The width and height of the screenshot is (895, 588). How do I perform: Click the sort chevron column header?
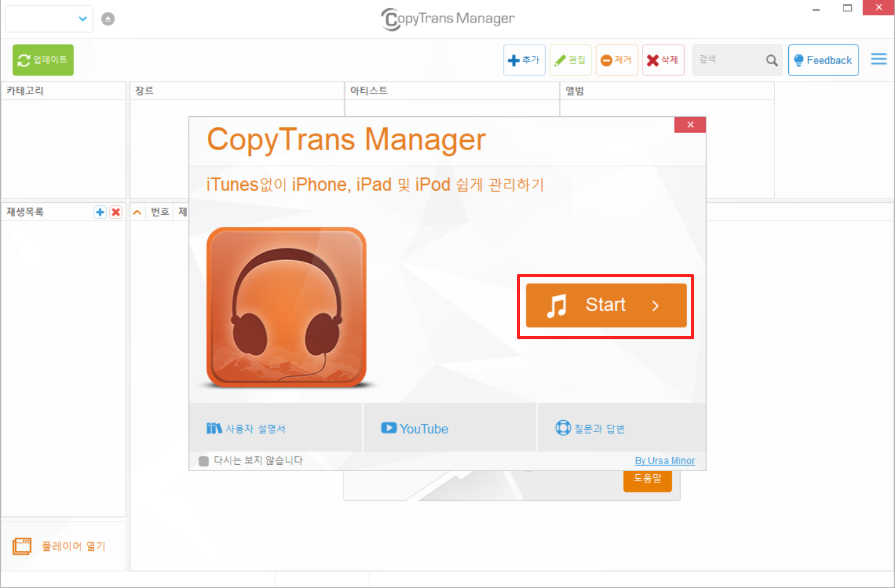[x=137, y=212]
